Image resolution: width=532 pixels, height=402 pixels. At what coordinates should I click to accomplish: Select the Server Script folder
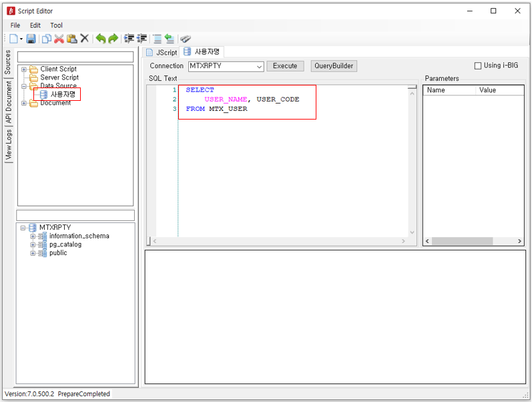59,77
